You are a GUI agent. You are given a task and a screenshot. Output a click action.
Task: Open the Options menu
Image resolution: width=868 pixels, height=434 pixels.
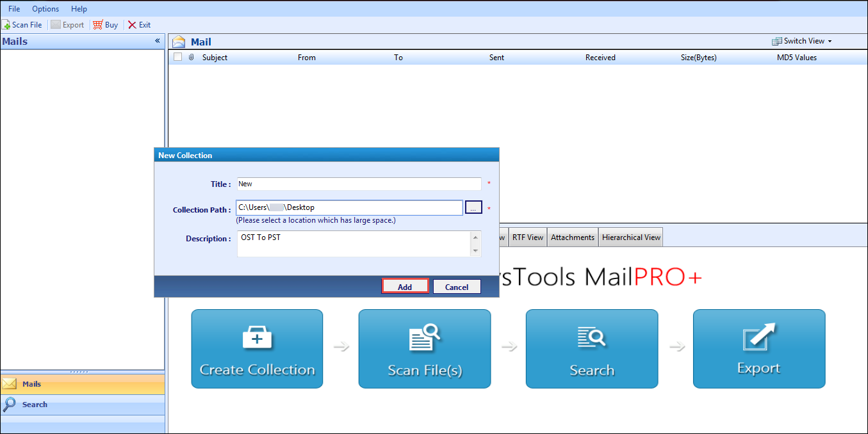pyautogui.click(x=45, y=9)
